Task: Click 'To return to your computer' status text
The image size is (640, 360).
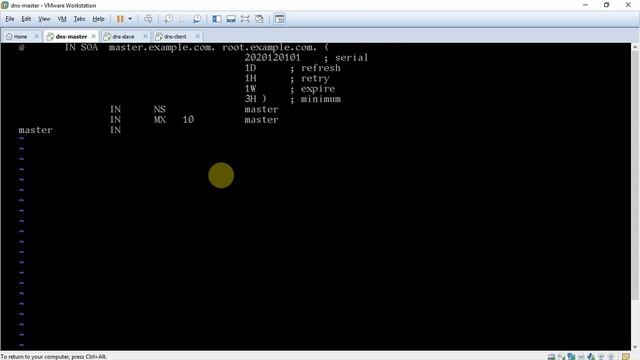Action: (x=53, y=357)
